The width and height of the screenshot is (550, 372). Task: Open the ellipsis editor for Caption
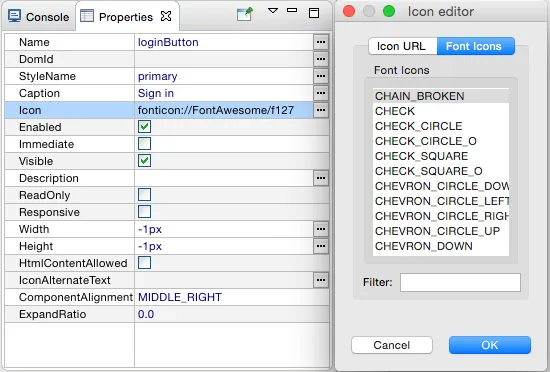point(321,93)
